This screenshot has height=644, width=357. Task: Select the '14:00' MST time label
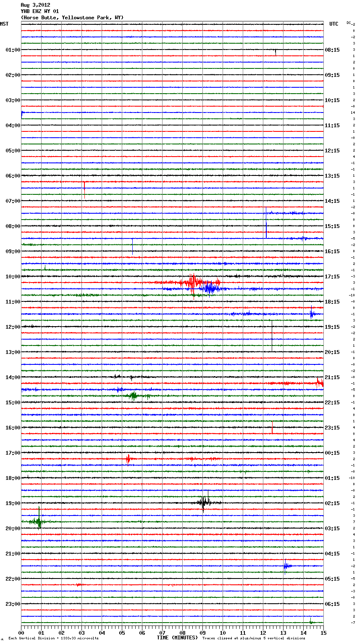coord(13,377)
